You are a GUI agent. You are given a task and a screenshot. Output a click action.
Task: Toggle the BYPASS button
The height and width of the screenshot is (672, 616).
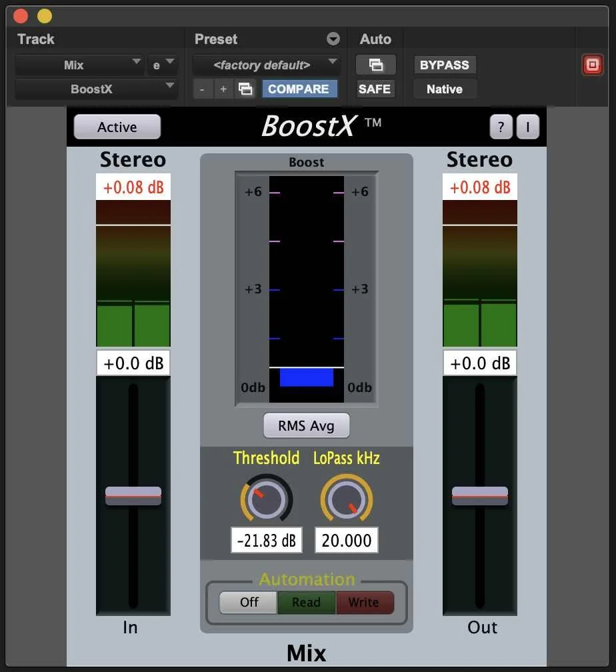click(x=445, y=65)
